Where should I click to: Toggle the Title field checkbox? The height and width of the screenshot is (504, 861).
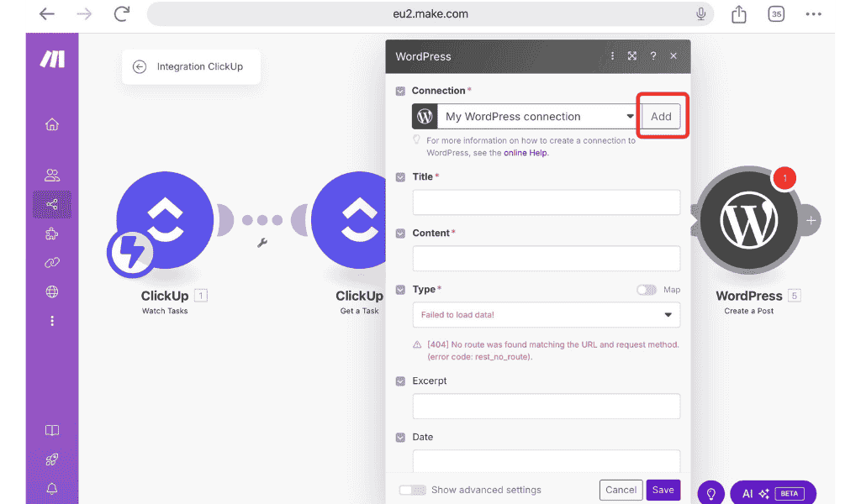pos(400,177)
